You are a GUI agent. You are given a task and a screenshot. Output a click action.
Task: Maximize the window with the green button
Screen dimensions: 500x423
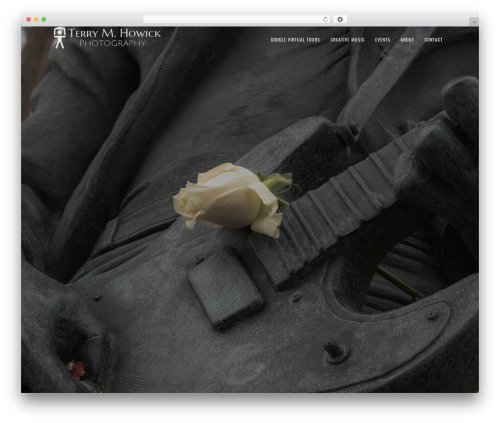coord(44,19)
